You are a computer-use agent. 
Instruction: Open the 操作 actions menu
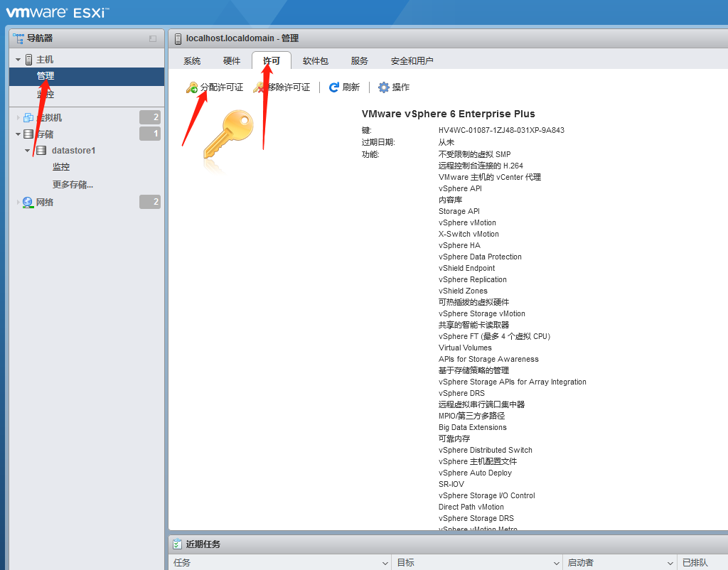click(394, 87)
